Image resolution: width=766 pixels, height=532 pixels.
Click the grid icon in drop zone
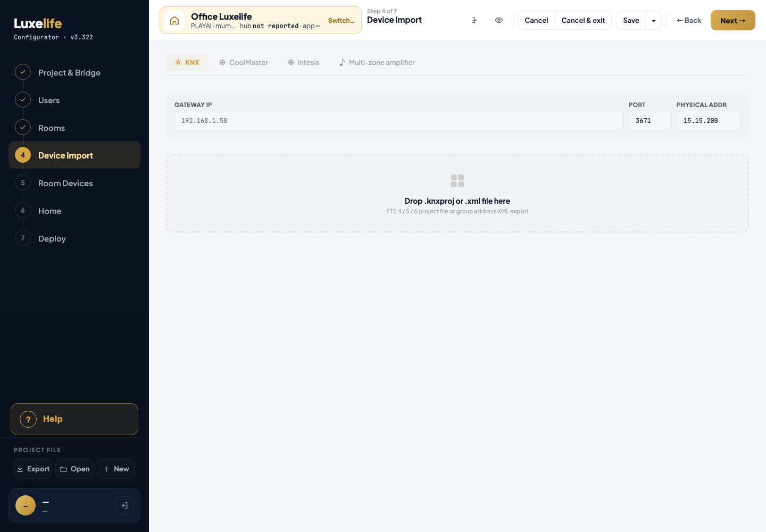[x=457, y=181]
